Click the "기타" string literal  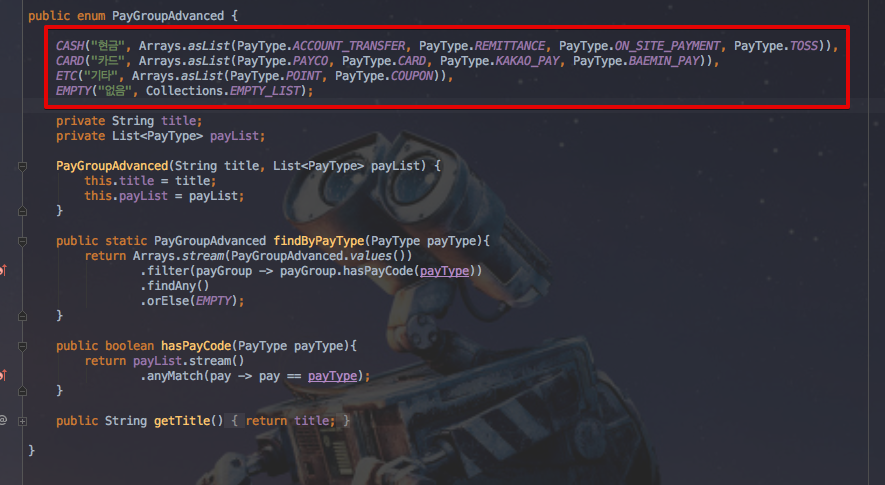tap(101, 76)
